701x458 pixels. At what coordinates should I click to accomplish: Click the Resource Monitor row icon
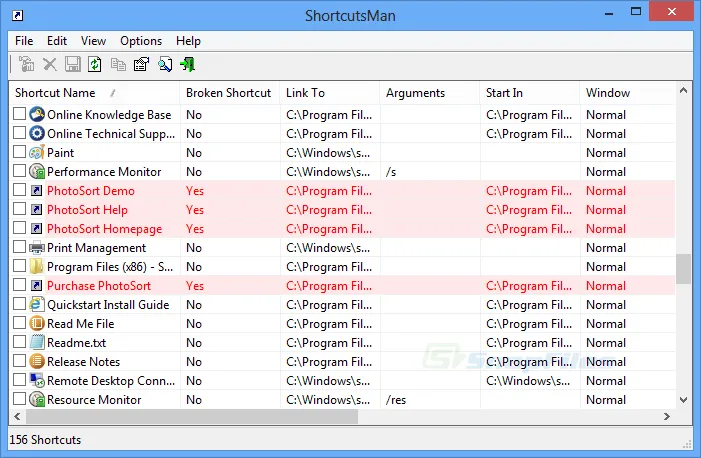tap(37, 399)
